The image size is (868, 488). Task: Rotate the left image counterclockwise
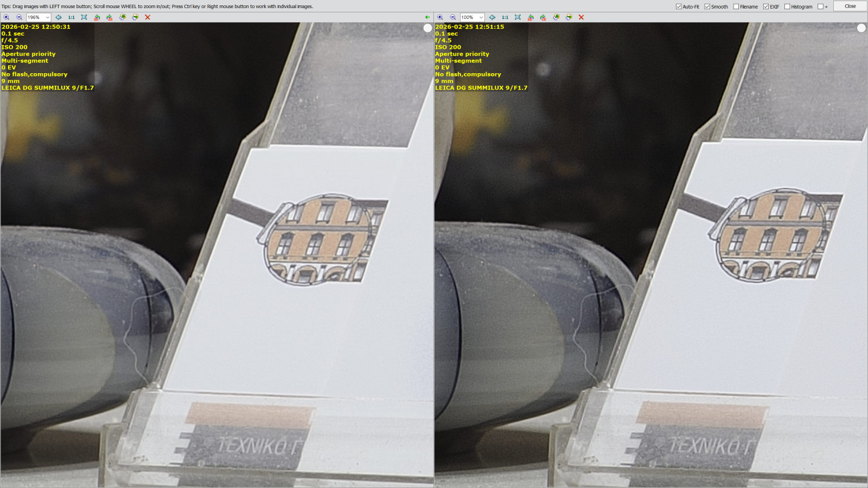[97, 17]
